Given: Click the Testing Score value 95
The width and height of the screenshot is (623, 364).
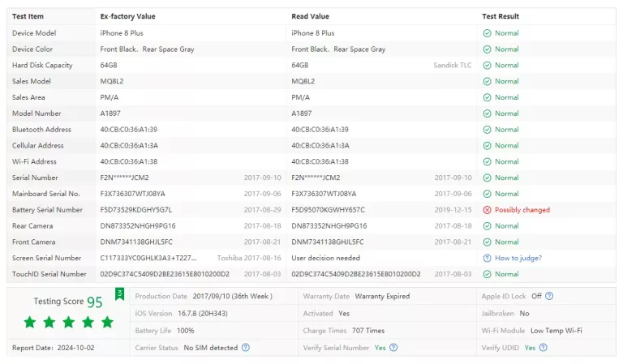Looking at the screenshot, I should coord(95,302).
